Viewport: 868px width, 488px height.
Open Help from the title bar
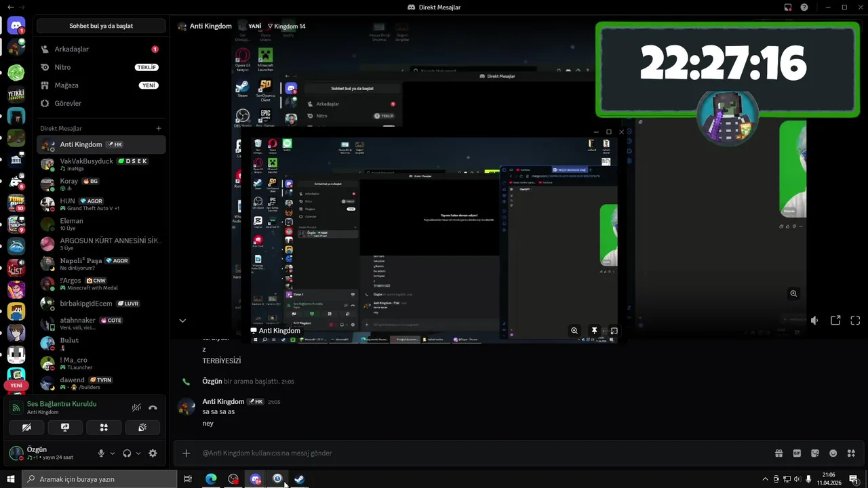[x=804, y=7]
